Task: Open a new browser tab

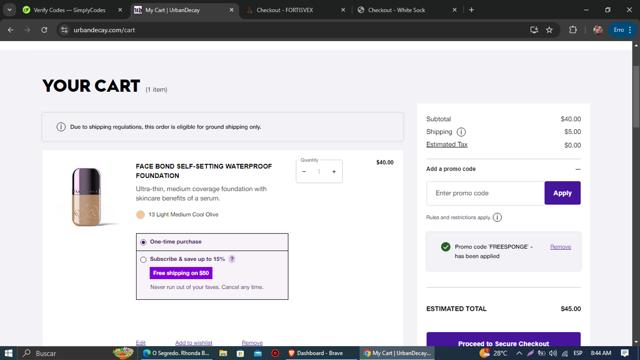Action: pyautogui.click(x=471, y=10)
